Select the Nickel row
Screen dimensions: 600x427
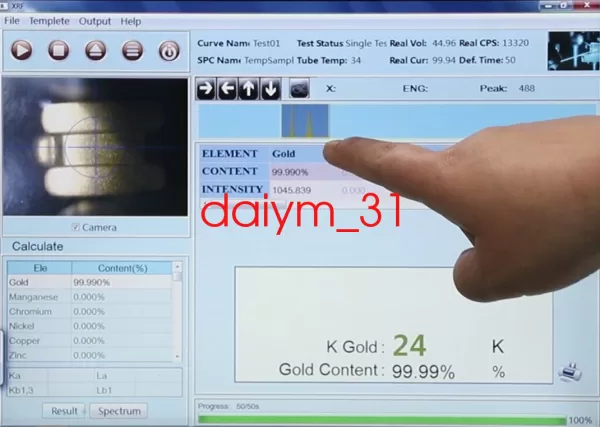click(90, 326)
